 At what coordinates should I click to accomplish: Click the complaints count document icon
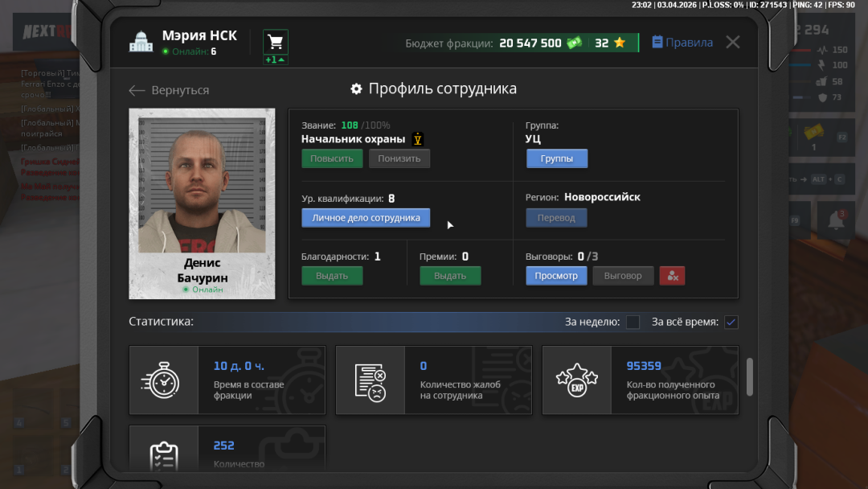pos(370,380)
